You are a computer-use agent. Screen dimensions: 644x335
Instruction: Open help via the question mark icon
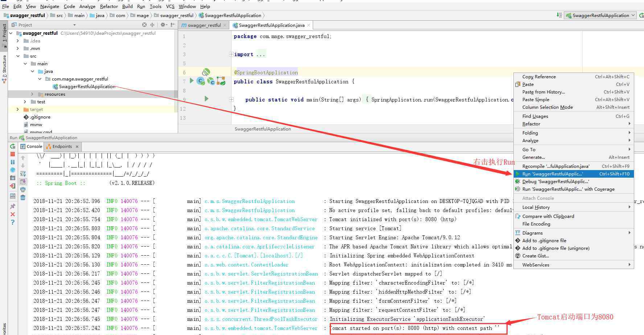pyautogui.click(x=13, y=222)
